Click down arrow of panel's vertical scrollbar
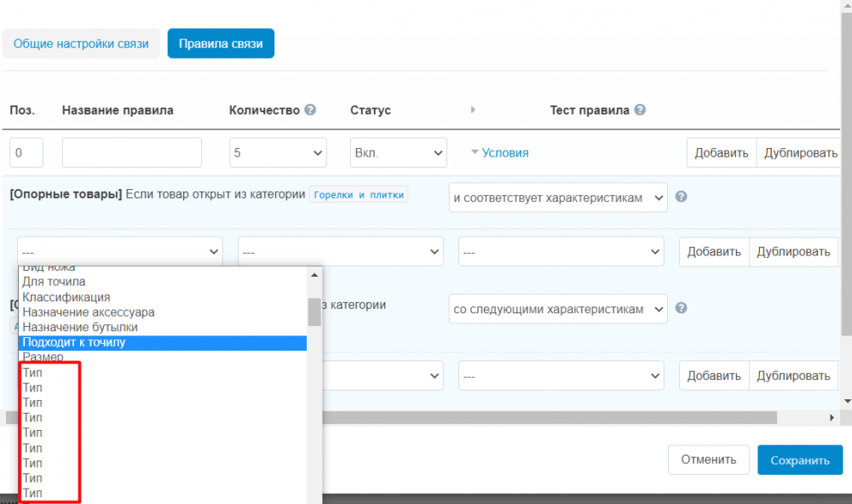 click(x=846, y=400)
